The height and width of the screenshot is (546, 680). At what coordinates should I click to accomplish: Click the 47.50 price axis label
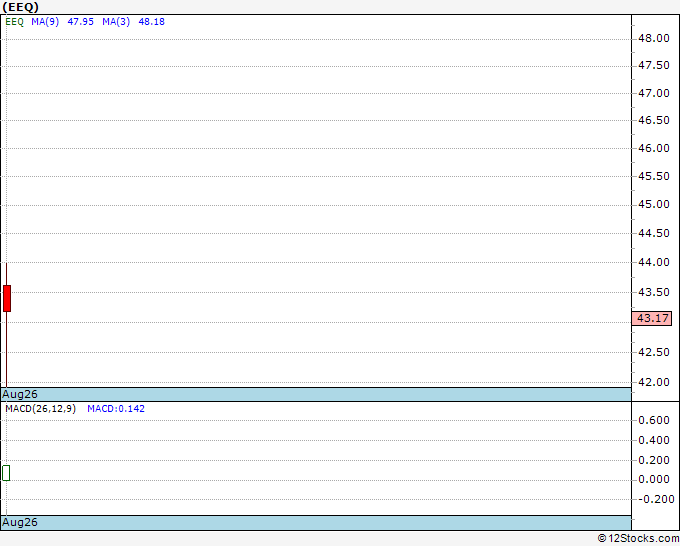[x=654, y=65]
